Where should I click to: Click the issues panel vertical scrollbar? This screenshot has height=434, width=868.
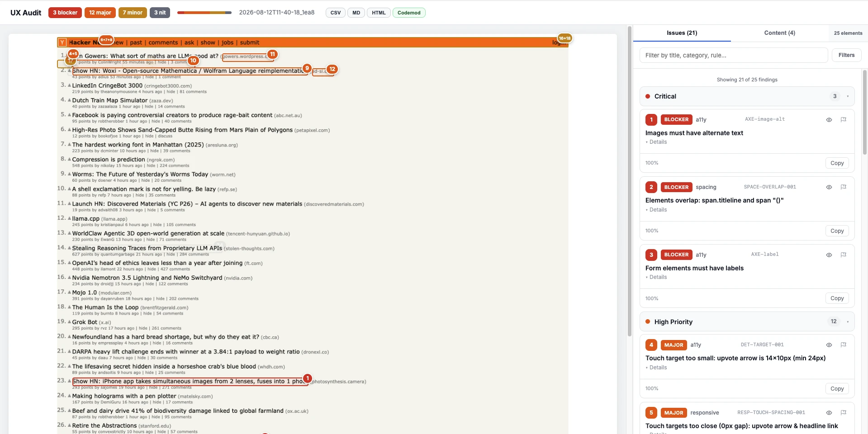865,112
